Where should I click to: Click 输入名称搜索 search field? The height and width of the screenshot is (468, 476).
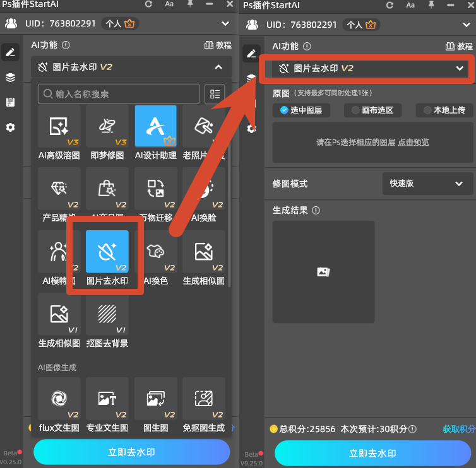[x=119, y=94]
